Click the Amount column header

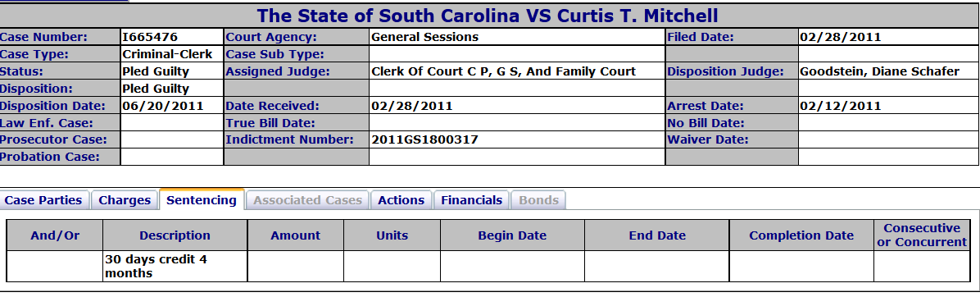(296, 235)
